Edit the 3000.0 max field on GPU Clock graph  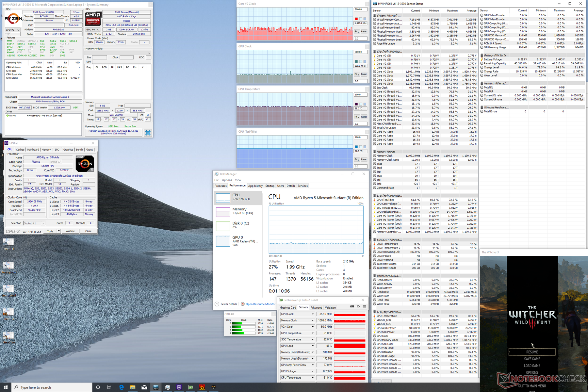click(x=360, y=52)
